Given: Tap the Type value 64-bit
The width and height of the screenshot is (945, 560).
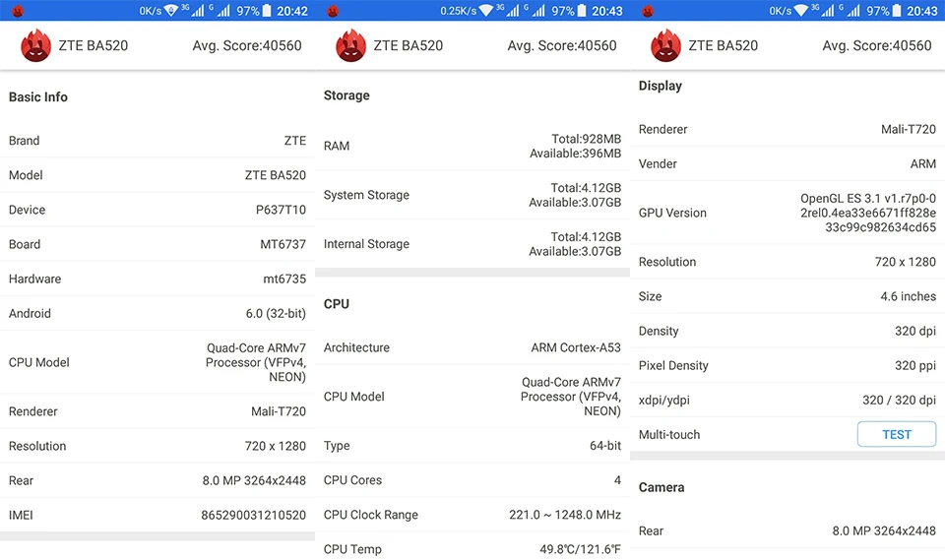Looking at the screenshot, I should point(605,446).
